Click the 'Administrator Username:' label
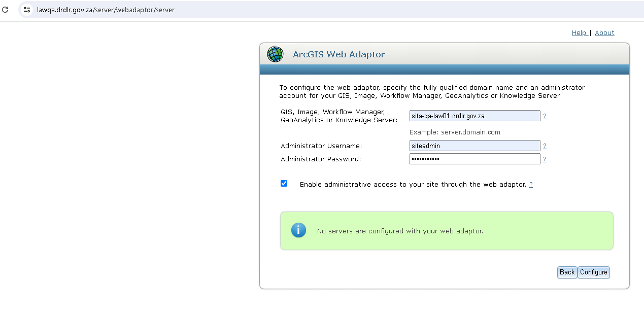Viewport: 644px width, 315px height. coord(321,146)
